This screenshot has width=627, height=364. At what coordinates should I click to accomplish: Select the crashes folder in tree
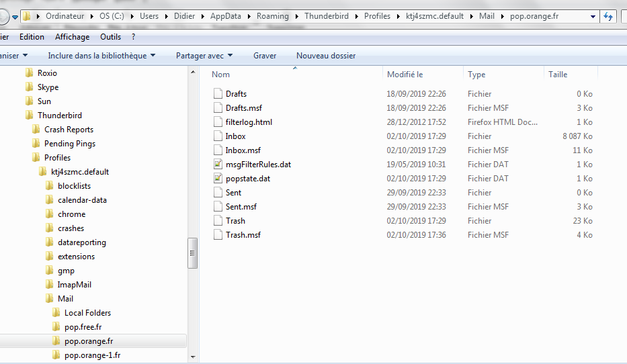point(71,228)
